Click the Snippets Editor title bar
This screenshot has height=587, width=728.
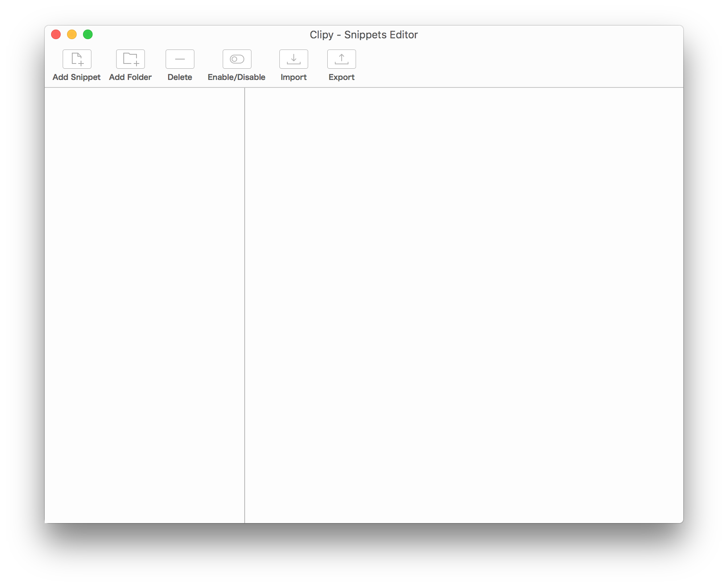click(364, 35)
